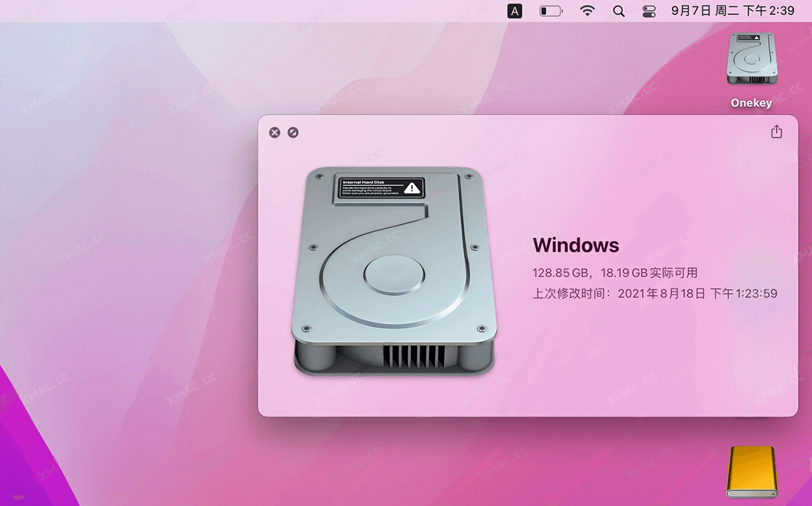The height and width of the screenshot is (506, 812).
Task: Click the 'Windows' volume name title
Action: [x=575, y=245]
